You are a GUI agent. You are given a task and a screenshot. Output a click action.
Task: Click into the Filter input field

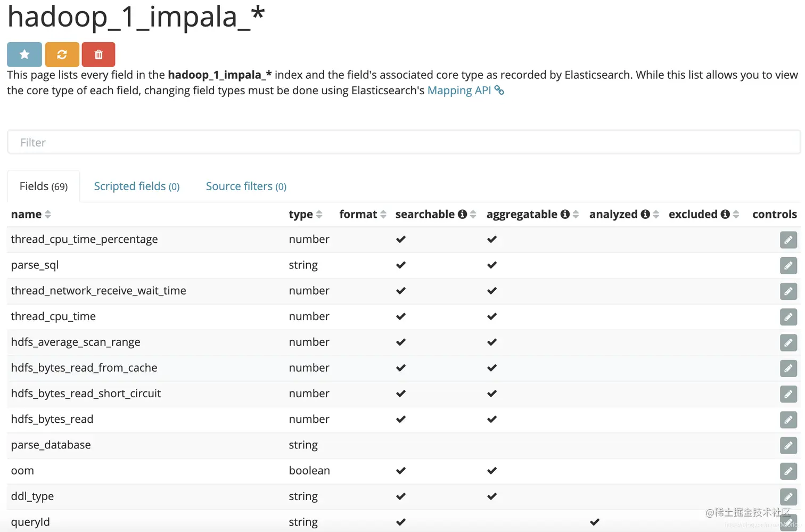tap(404, 143)
